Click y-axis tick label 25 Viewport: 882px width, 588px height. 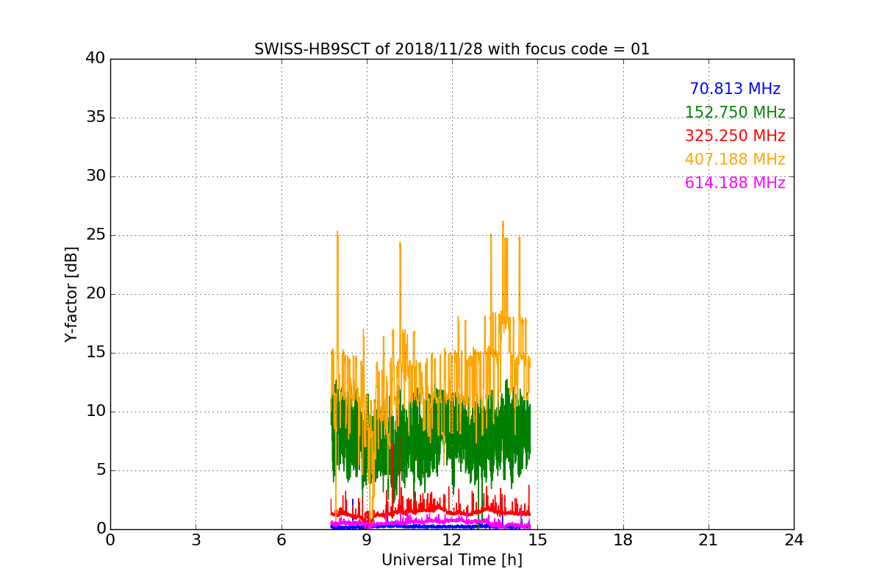[x=96, y=235]
